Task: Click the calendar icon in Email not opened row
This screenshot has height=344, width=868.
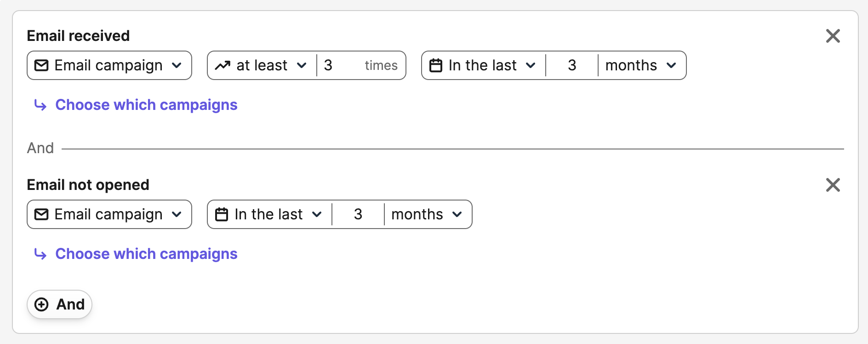Action: (x=222, y=214)
